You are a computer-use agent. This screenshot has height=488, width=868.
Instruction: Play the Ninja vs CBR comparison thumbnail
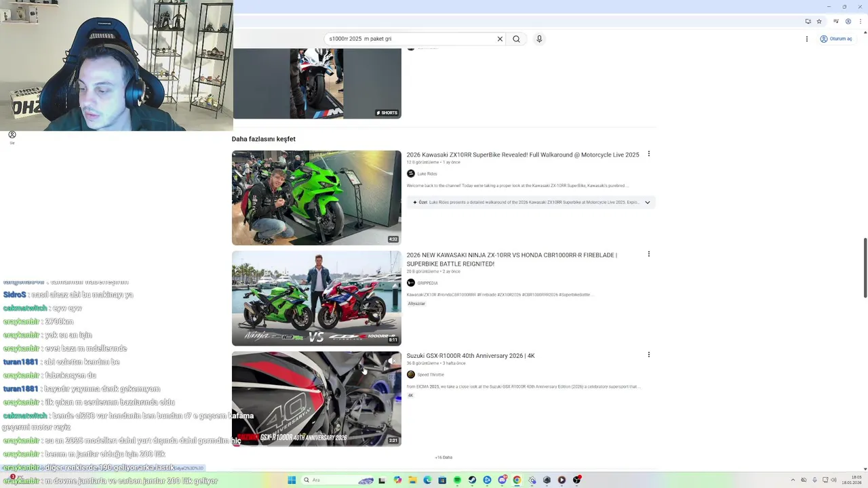tap(317, 298)
